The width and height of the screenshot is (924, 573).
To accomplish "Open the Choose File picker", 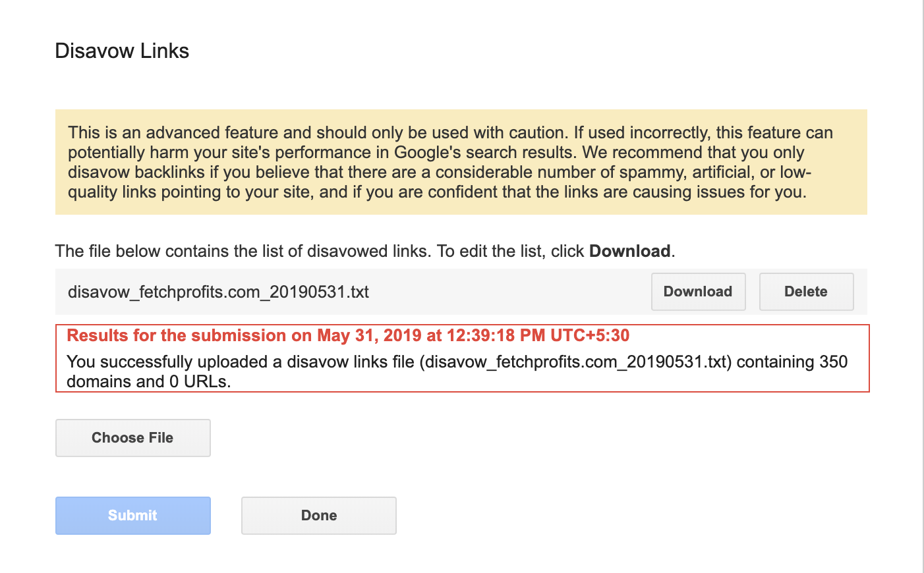I will pyautogui.click(x=132, y=438).
